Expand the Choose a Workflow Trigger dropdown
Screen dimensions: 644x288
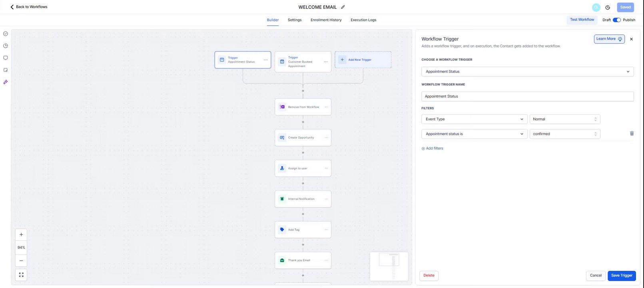527,72
